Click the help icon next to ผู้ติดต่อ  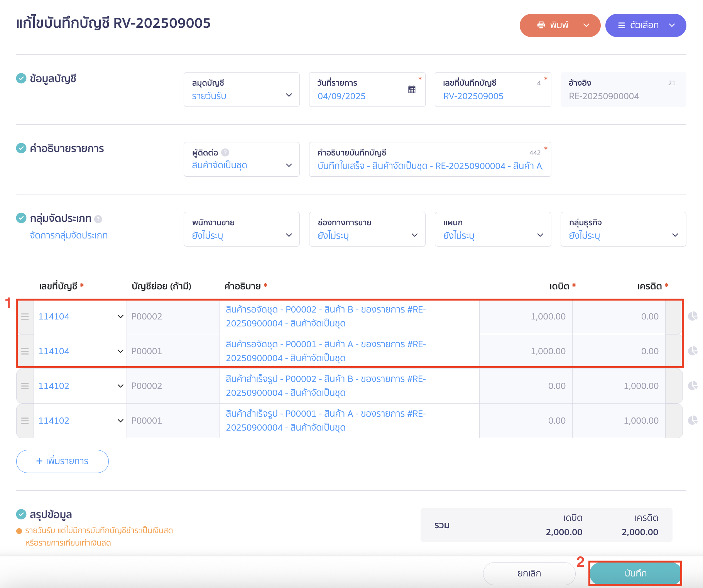coord(225,152)
